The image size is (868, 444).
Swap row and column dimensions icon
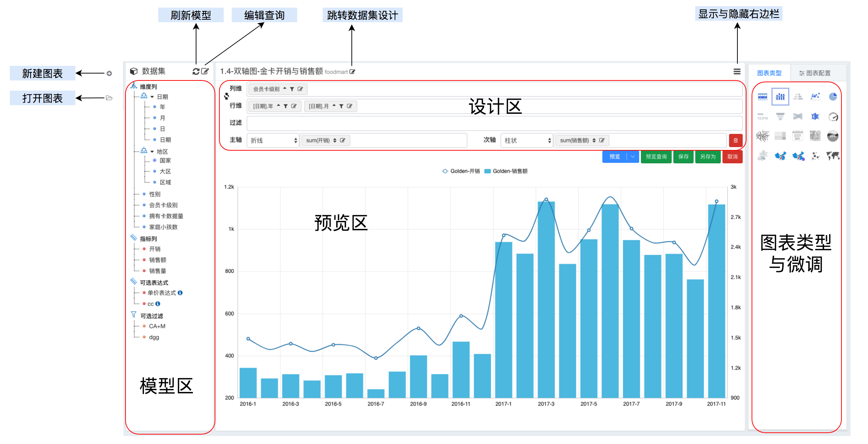pos(227,96)
